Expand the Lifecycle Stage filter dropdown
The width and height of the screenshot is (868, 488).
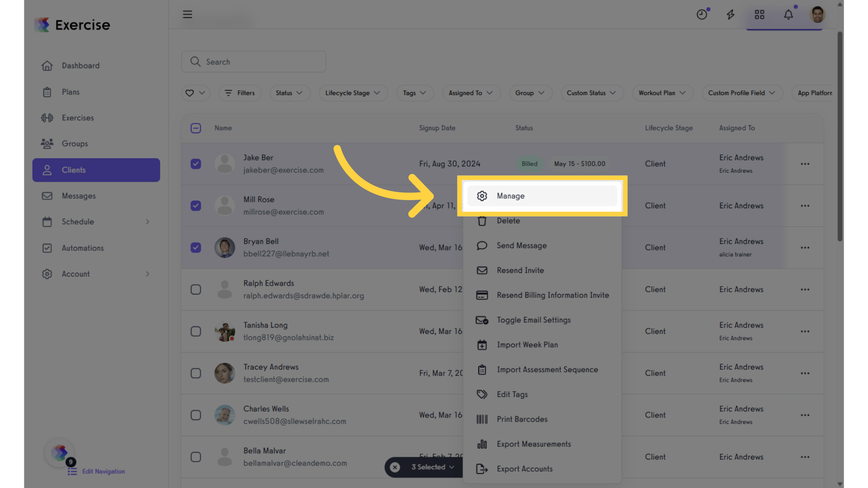coord(353,93)
